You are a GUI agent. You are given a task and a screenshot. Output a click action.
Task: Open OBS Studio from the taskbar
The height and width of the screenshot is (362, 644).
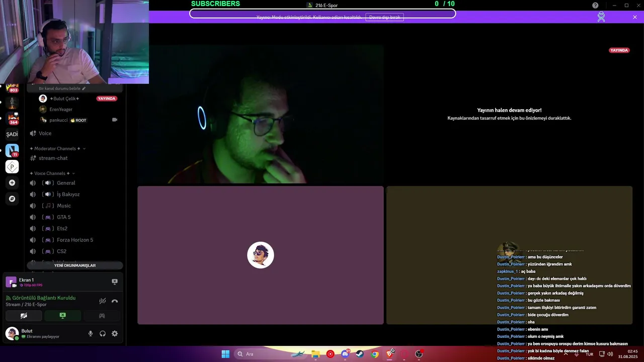point(419,354)
